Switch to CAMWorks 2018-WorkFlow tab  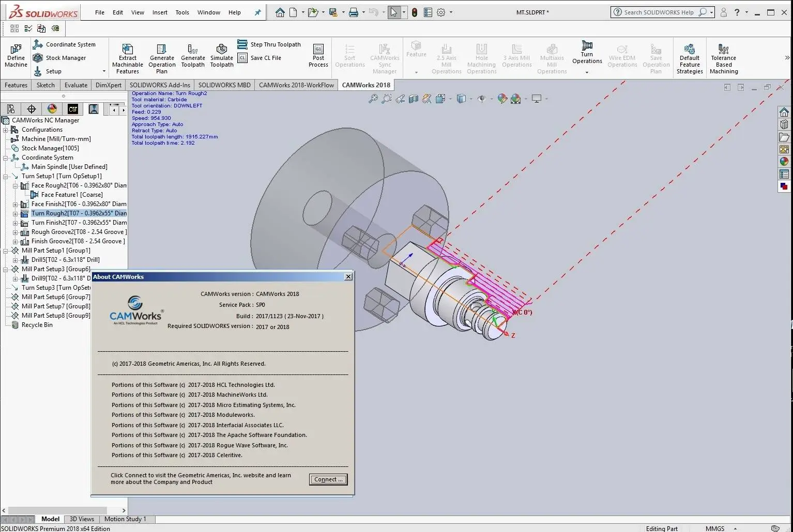(296, 85)
